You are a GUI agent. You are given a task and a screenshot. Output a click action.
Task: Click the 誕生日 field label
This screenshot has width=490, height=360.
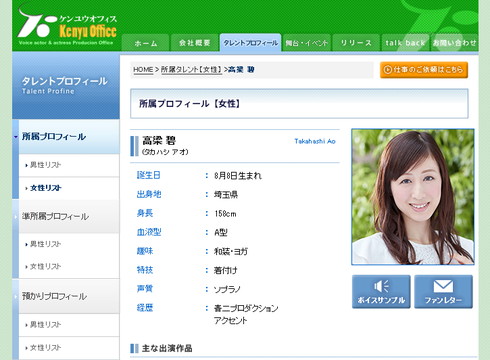tap(149, 175)
